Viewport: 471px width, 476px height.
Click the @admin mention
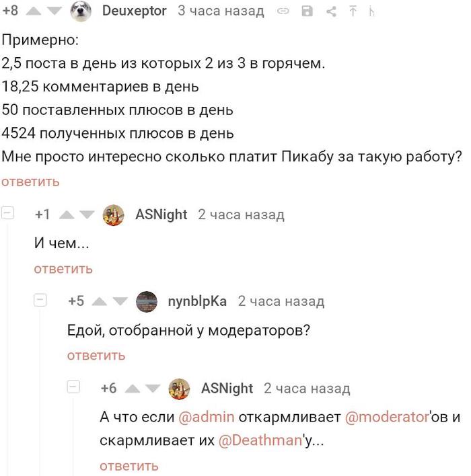(x=207, y=417)
